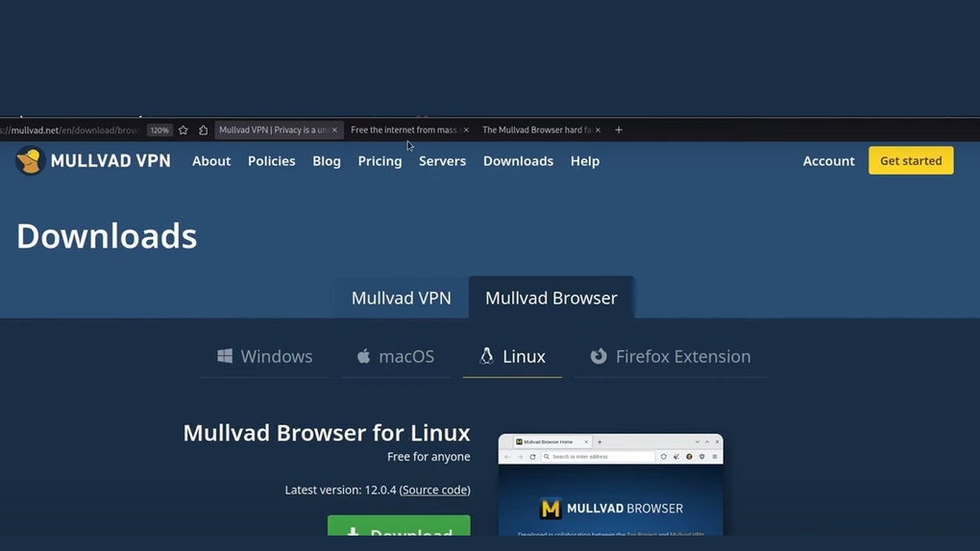Open the Account page

coord(829,161)
